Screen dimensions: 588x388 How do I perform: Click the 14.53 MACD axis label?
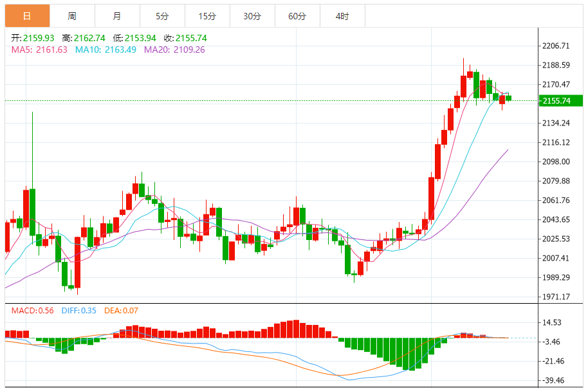[552, 322]
